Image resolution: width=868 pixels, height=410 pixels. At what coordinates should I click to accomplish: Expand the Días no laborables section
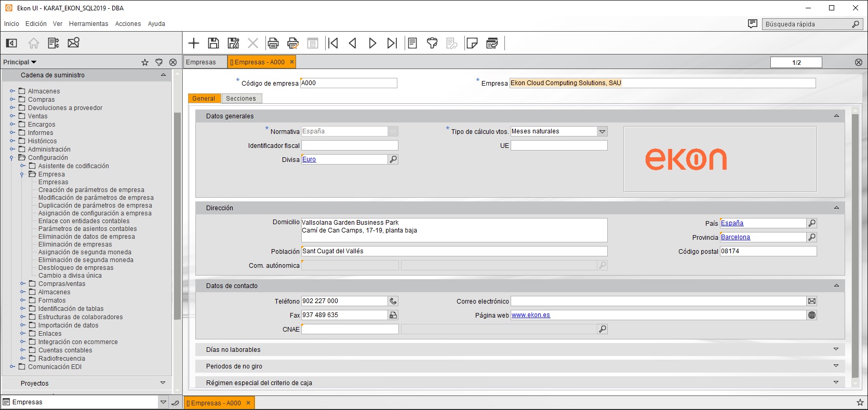coord(836,349)
